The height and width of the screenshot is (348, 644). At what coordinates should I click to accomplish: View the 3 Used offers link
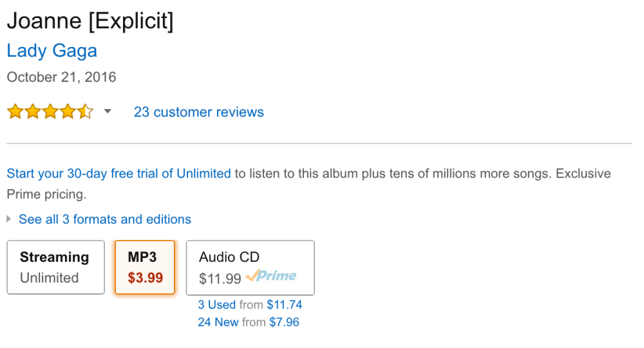218,305
